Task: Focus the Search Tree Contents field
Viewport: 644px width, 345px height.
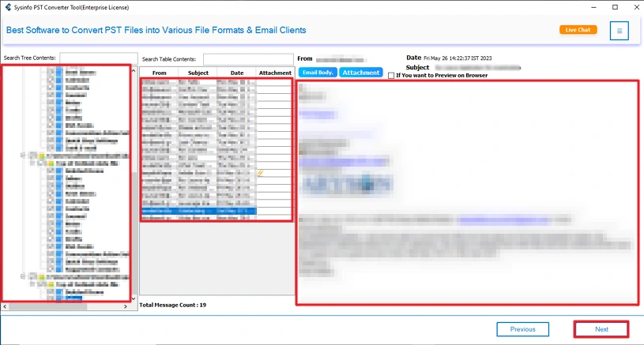Action: 99,58
